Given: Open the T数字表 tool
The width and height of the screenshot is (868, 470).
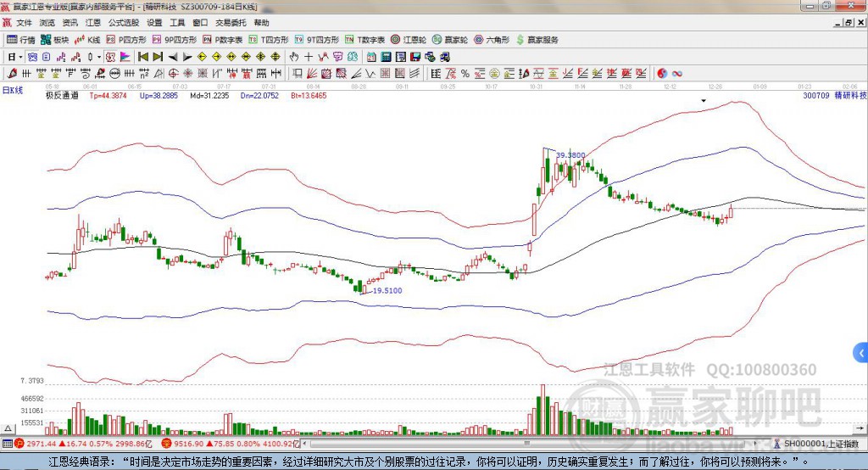Looking at the screenshot, I should click(x=364, y=40).
